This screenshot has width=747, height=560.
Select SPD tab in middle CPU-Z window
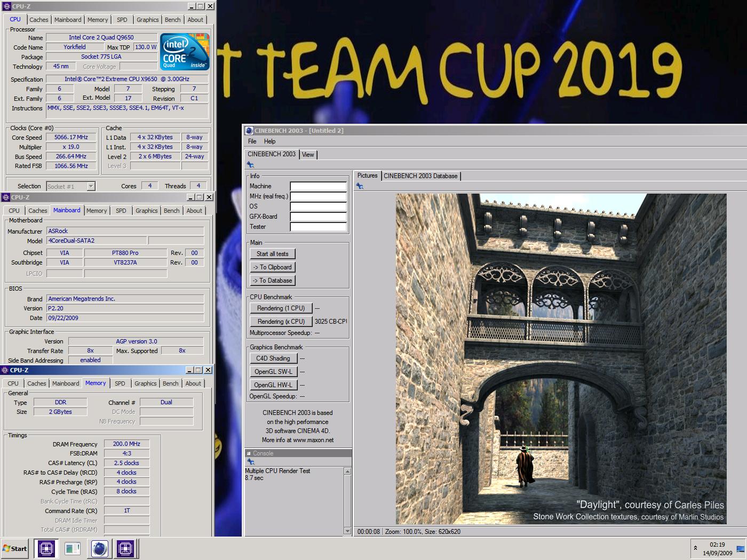pos(121,211)
